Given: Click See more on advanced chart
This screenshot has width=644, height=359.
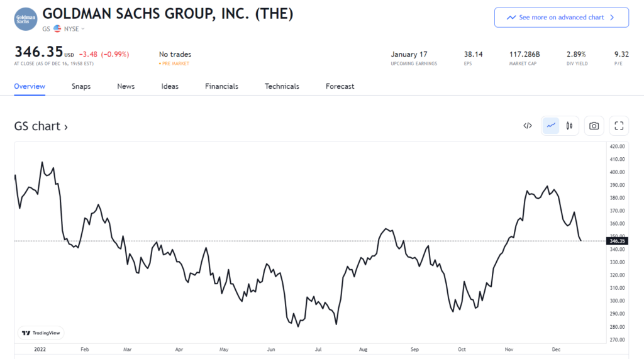Looking at the screenshot, I should tap(561, 18).
